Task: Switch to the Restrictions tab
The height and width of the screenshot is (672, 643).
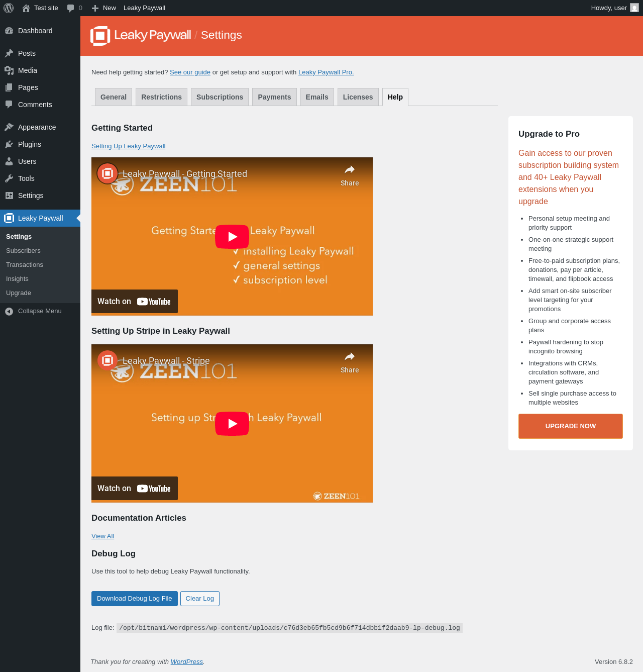Action: pos(162,97)
